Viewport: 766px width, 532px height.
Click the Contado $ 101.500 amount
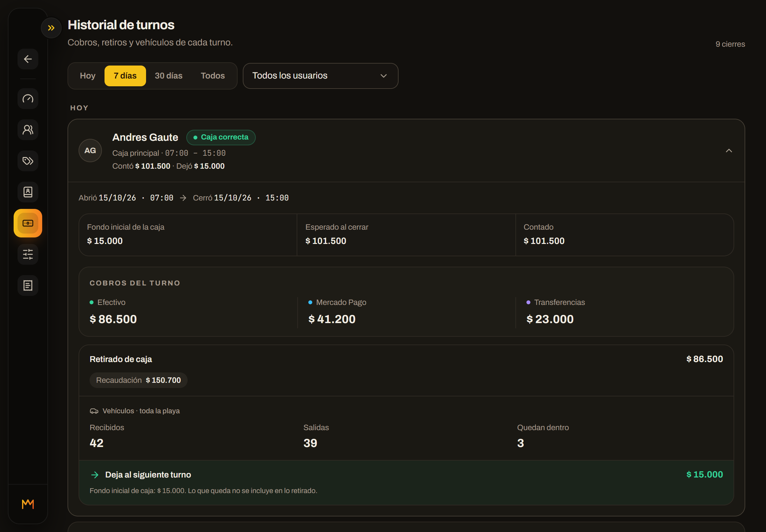pos(544,241)
